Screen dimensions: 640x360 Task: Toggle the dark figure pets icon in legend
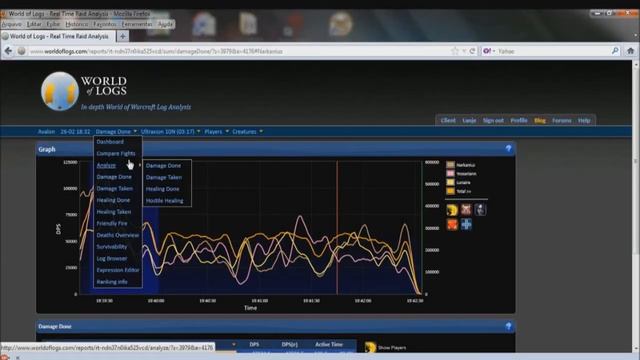(480, 210)
